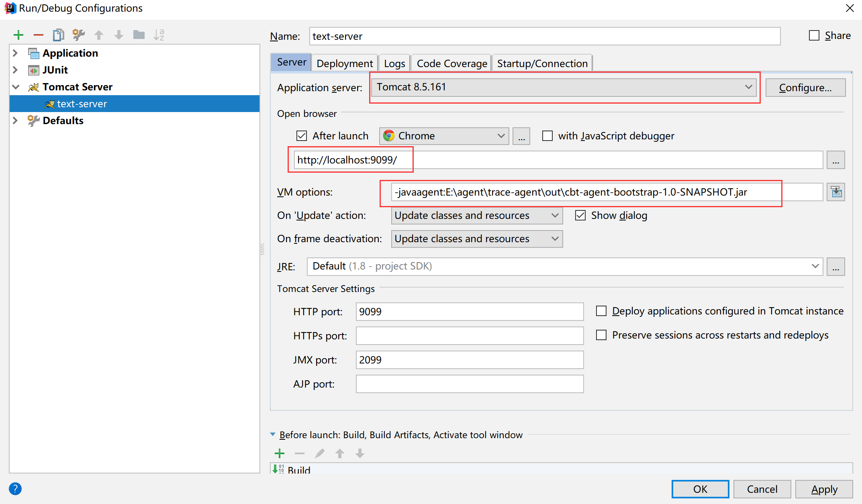Open the Startup/Connection tab
This screenshot has height=504, width=862.
542,63
